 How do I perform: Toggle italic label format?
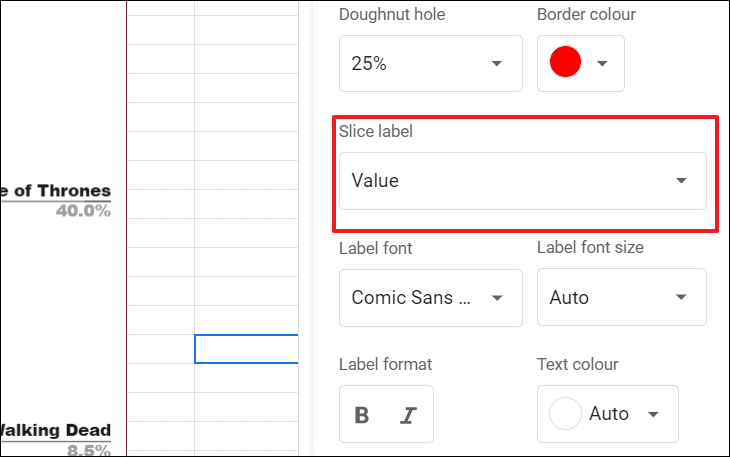click(x=408, y=415)
